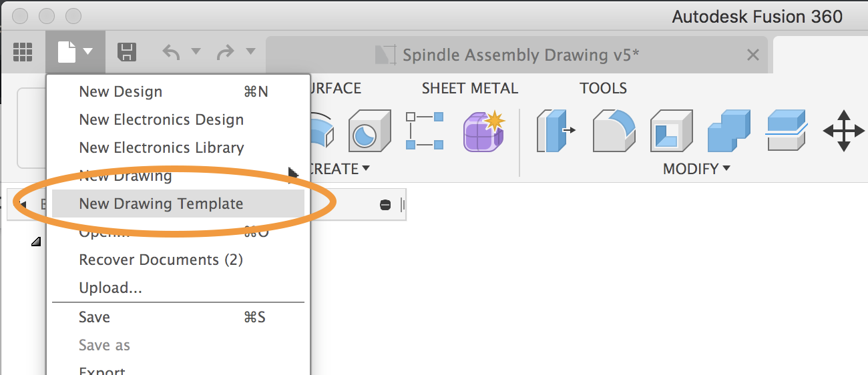This screenshot has width=868, height=375.
Task: Select the Combine tool icon
Action: pyautogui.click(x=729, y=130)
